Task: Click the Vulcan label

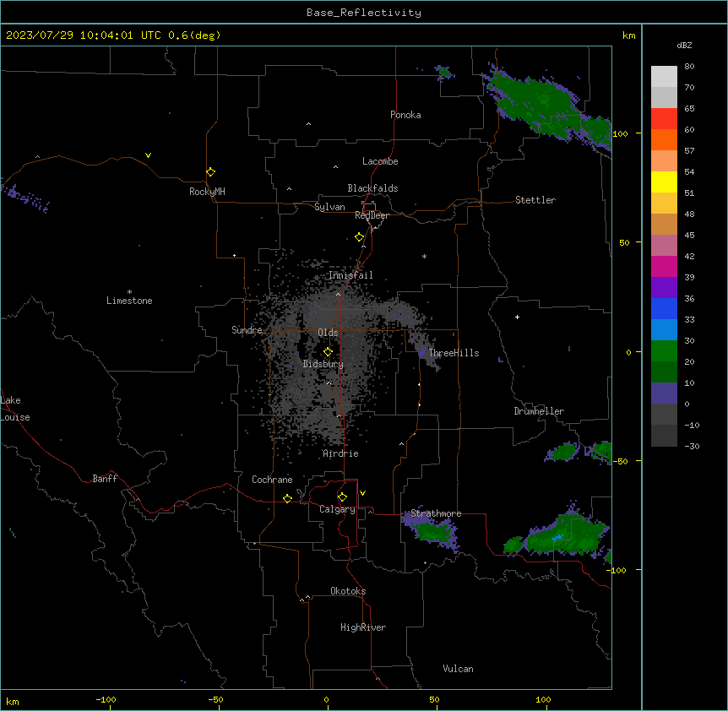Action: tap(459, 669)
